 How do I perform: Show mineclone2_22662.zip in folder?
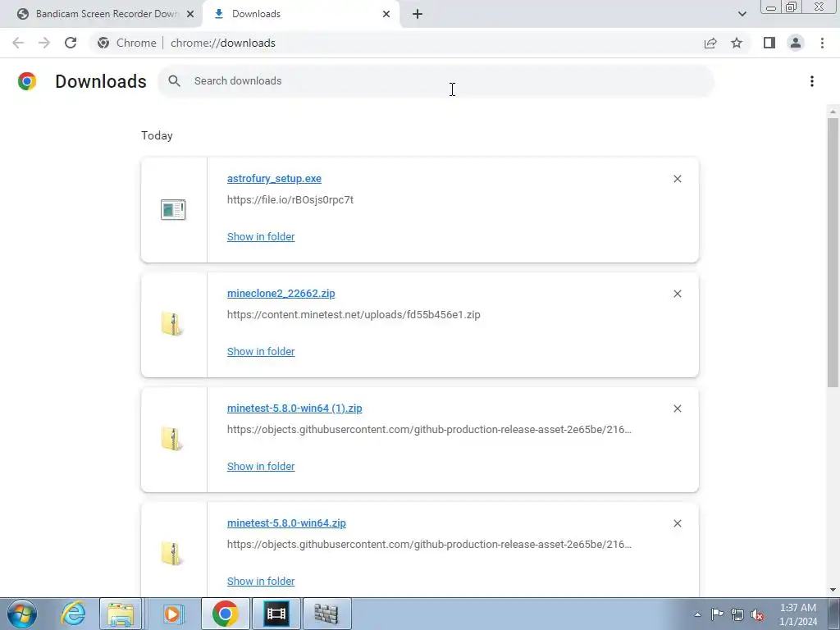coord(261,351)
